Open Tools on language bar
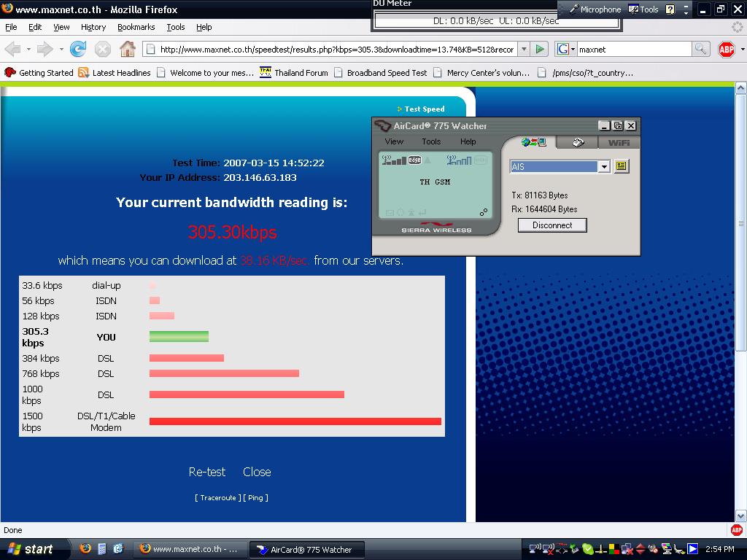747x560 pixels. point(643,9)
